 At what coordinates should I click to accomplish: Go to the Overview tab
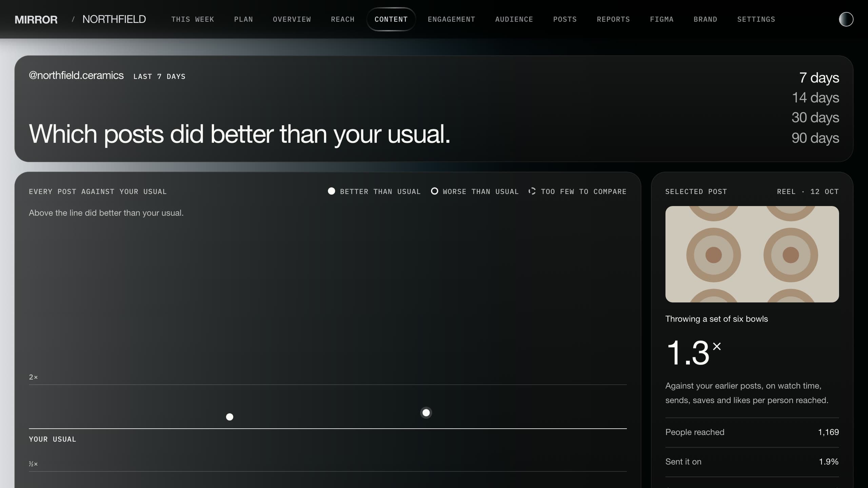pos(292,19)
